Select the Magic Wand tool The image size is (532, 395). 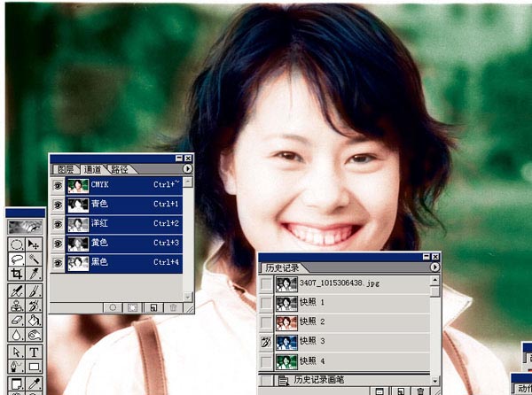pyautogui.click(x=34, y=259)
